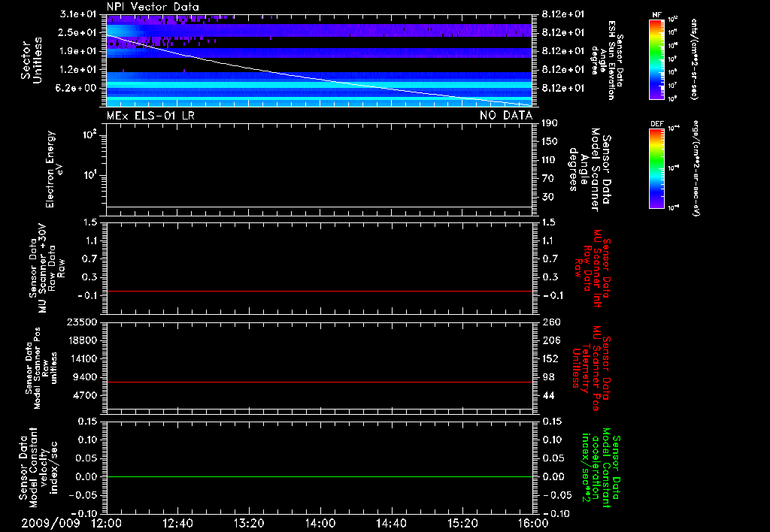Click the 190 scanner angle tick label
This screenshot has height=532, width=770.
[550, 123]
